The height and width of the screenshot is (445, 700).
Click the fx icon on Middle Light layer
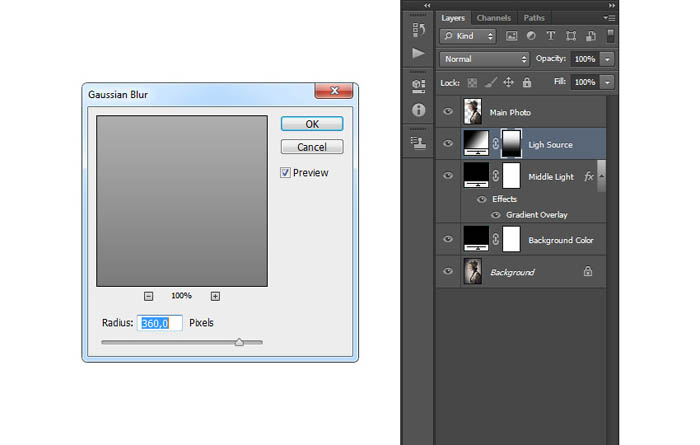tap(589, 176)
